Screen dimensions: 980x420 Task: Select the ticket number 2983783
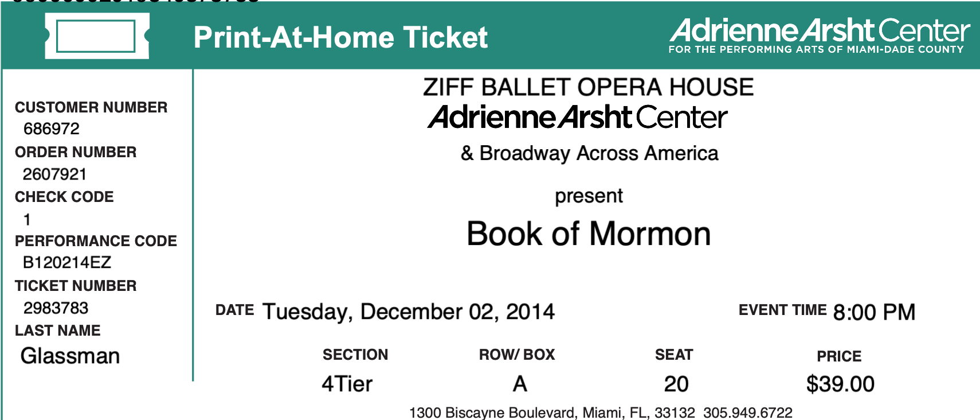56,308
